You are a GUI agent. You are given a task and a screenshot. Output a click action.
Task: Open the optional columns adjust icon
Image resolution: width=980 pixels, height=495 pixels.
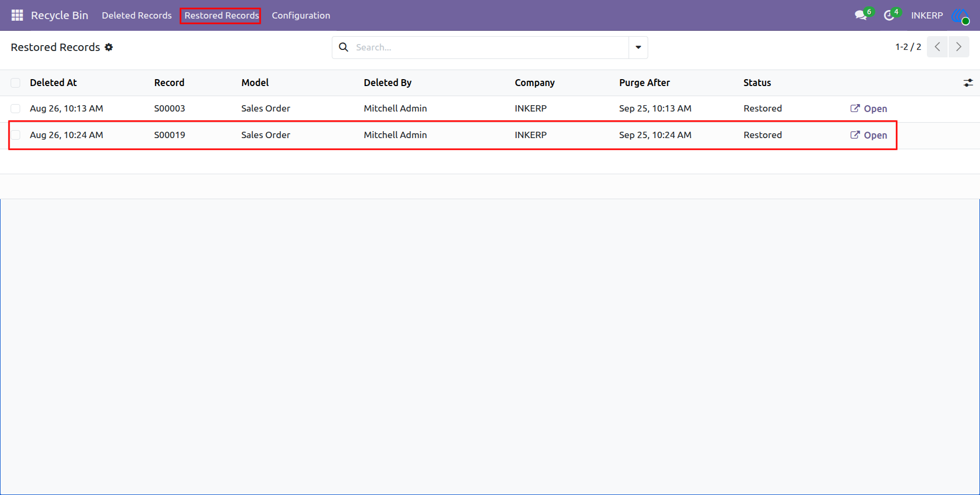click(968, 83)
